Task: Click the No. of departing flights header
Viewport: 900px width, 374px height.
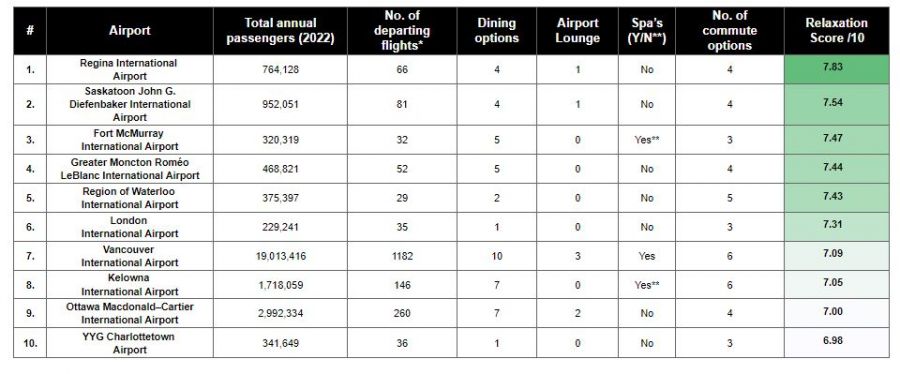Action: [402, 31]
